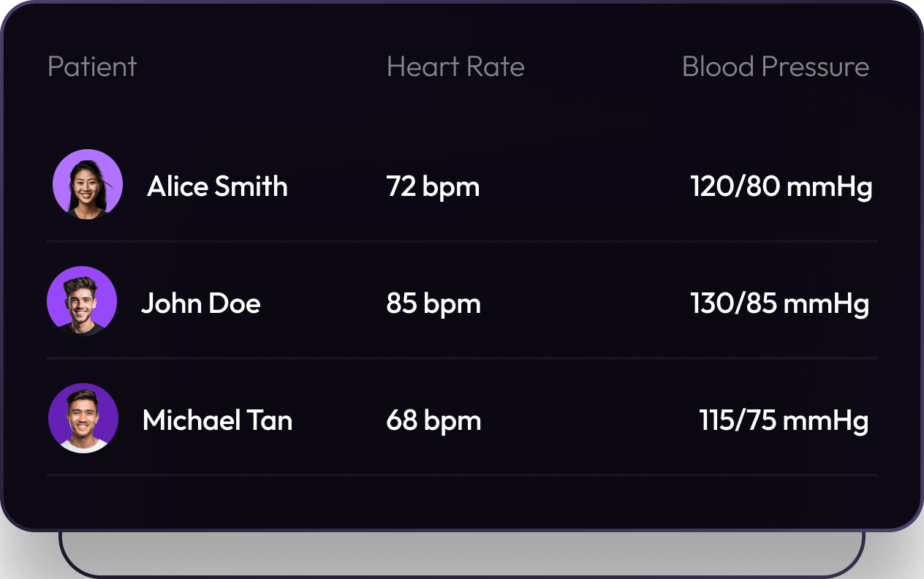The image size is (924, 579).
Task: Click John Doe's profile avatar
Action: pos(82,301)
